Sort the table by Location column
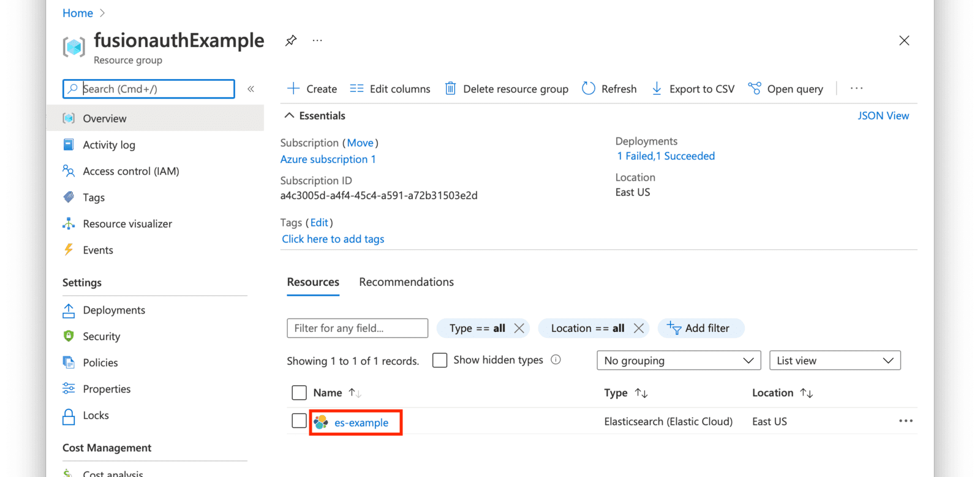Screen dimensions: 980x477 coord(783,392)
